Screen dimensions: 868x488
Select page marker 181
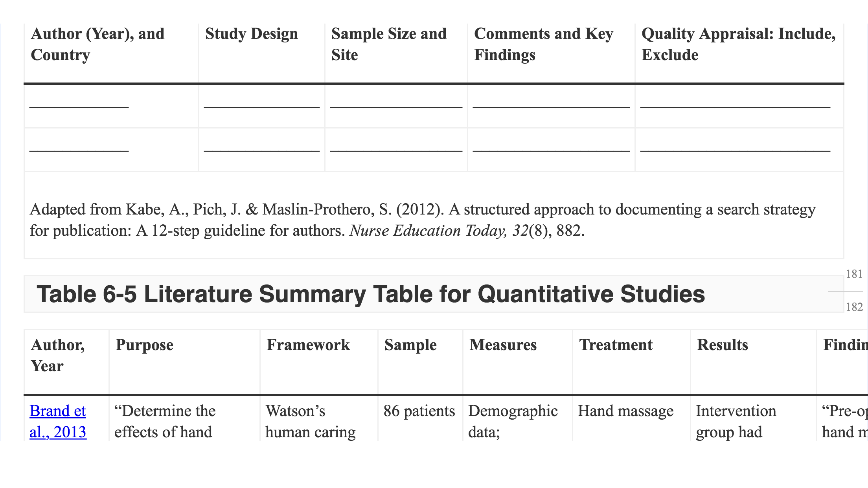(x=854, y=274)
